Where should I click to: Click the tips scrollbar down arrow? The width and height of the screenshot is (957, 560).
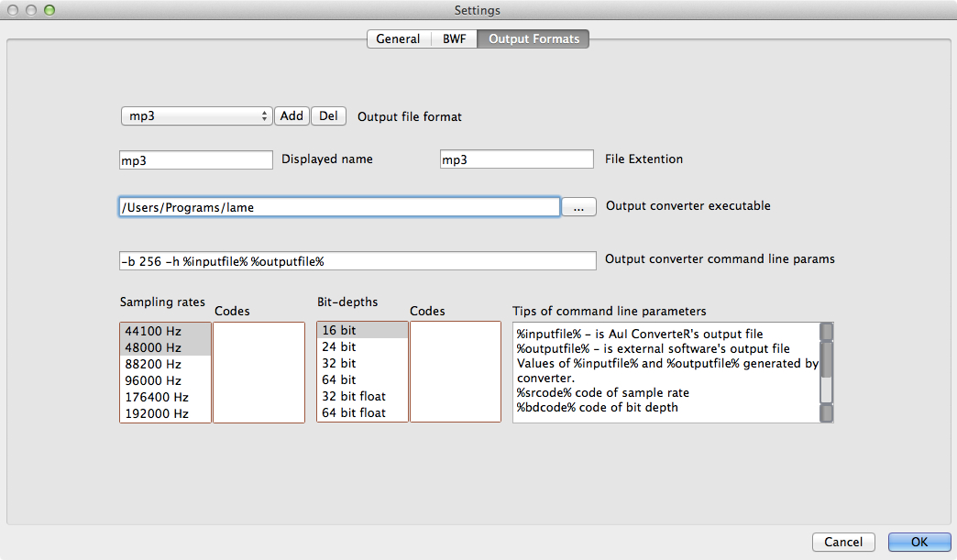(x=827, y=413)
